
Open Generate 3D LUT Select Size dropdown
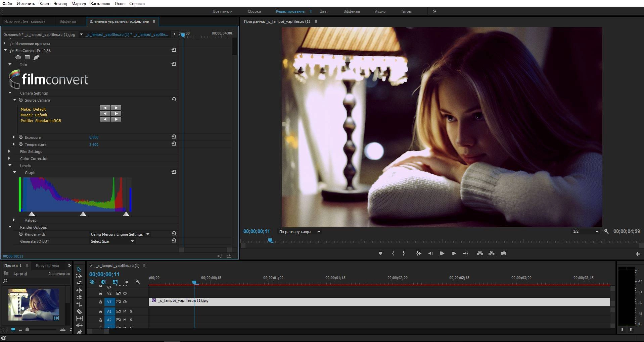(112, 241)
